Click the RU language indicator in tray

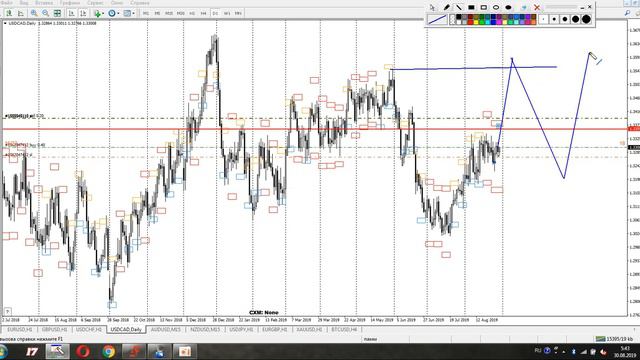538,351
